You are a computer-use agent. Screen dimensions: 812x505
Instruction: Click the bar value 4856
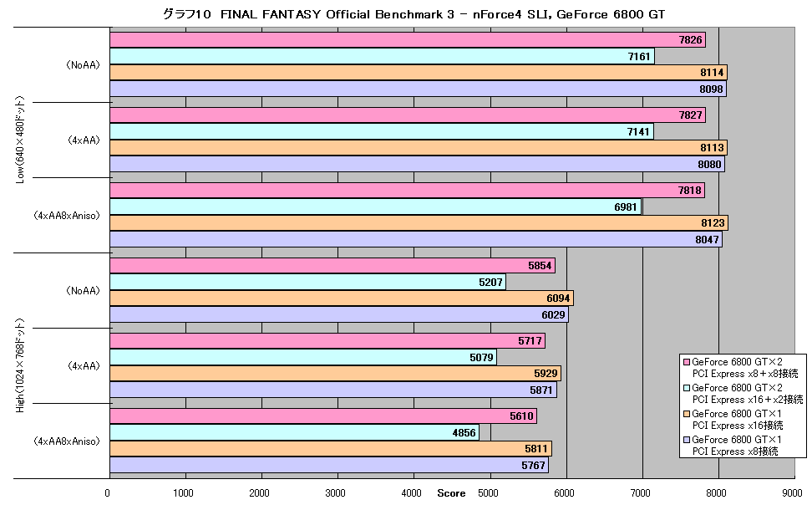point(464,432)
